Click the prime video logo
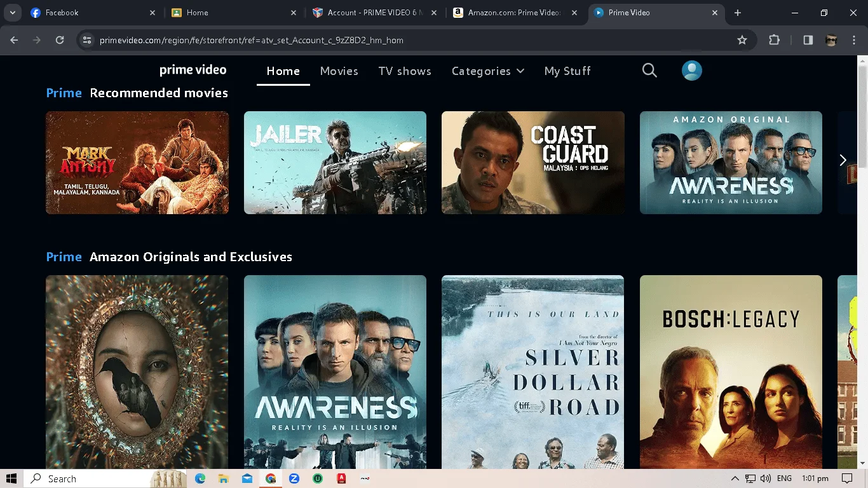 [193, 70]
